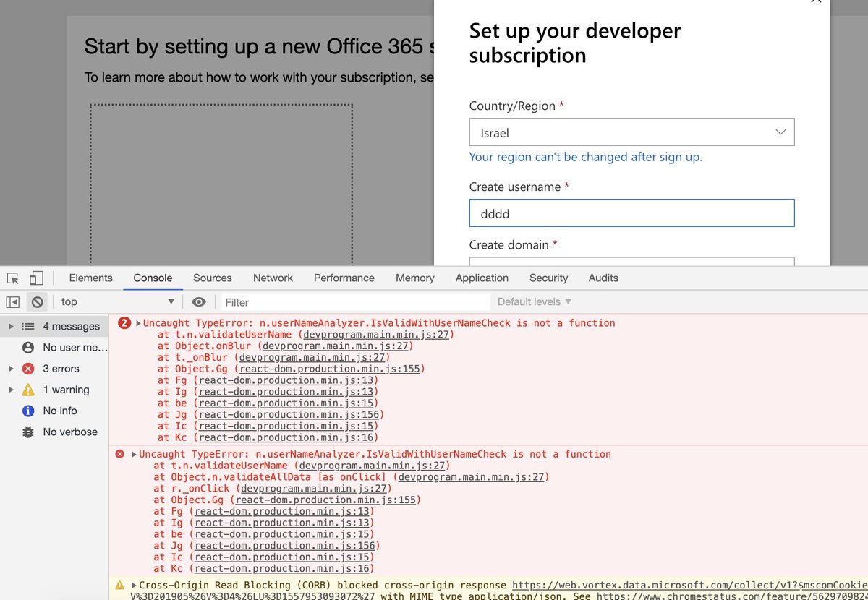Click the Create domain input field
Screen dimensions: 868x600
631,262
